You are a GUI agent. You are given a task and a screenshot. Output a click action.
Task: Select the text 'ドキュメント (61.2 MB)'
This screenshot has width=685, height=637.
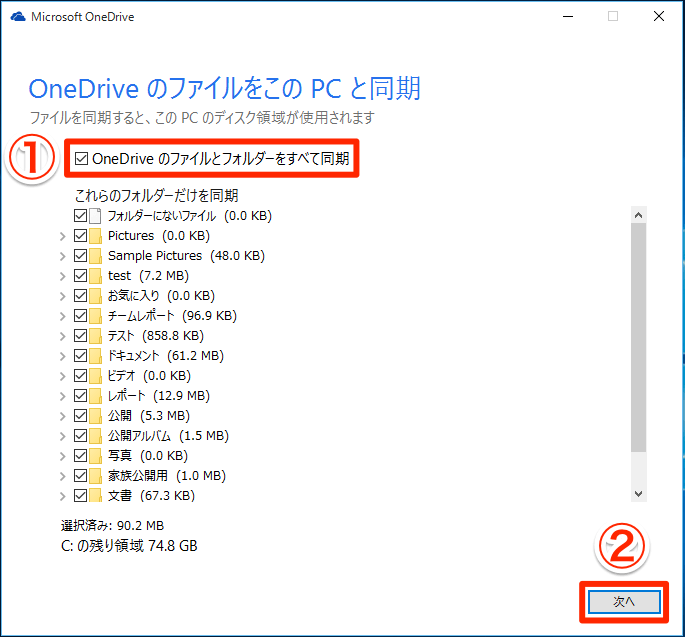click(x=166, y=356)
